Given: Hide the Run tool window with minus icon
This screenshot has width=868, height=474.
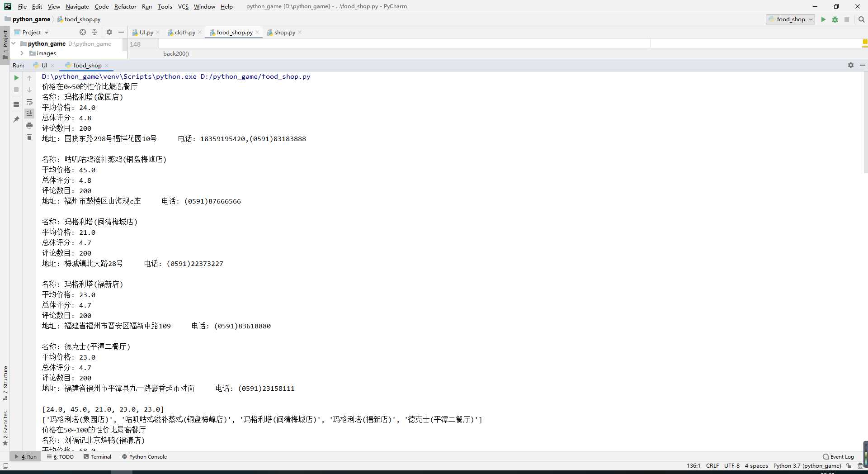Looking at the screenshot, I should click(863, 65).
